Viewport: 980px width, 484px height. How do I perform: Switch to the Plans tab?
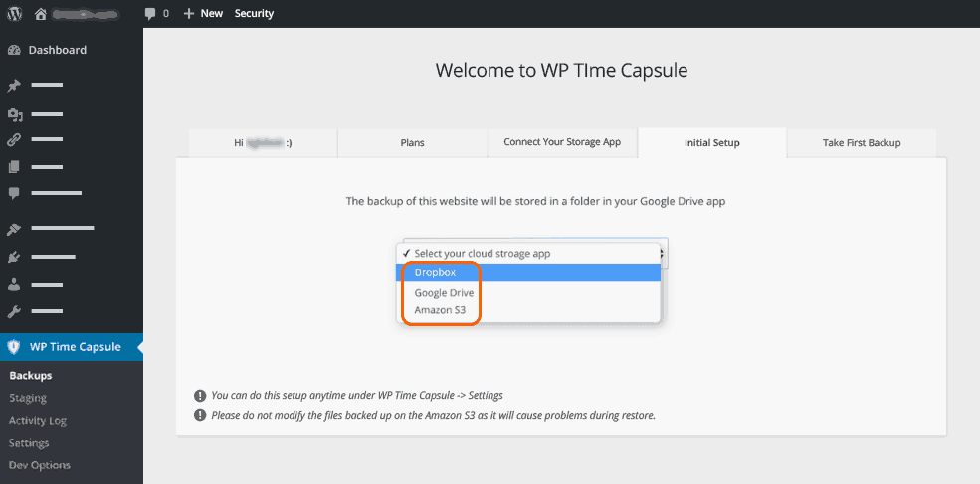412,143
